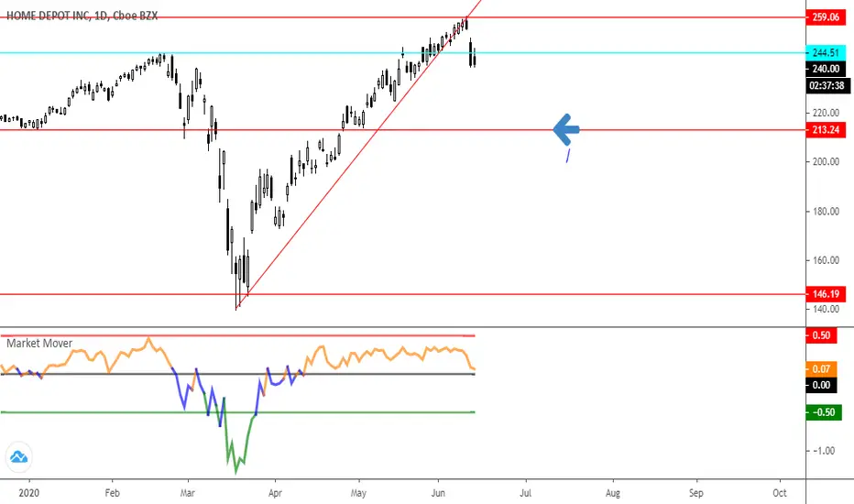Screen dimensions: 854x504
Task: Click the 220.00 price axis value
Action: coord(826,113)
